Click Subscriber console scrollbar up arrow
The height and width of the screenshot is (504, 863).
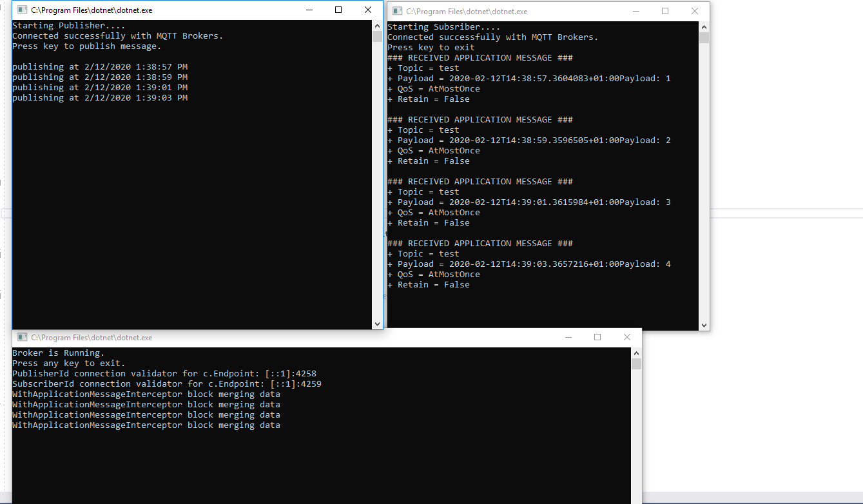704,27
